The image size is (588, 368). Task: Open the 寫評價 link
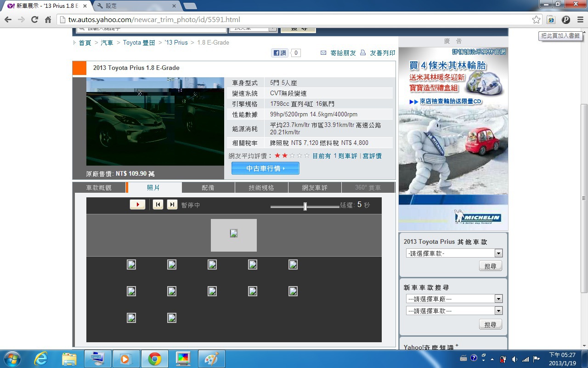(372, 156)
